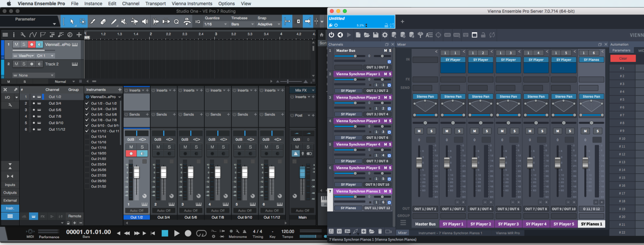The image size is (644, 245).
Task: Select the Arrow tool in Studio One
Action: pyautogui.click(x=72, y=22)
